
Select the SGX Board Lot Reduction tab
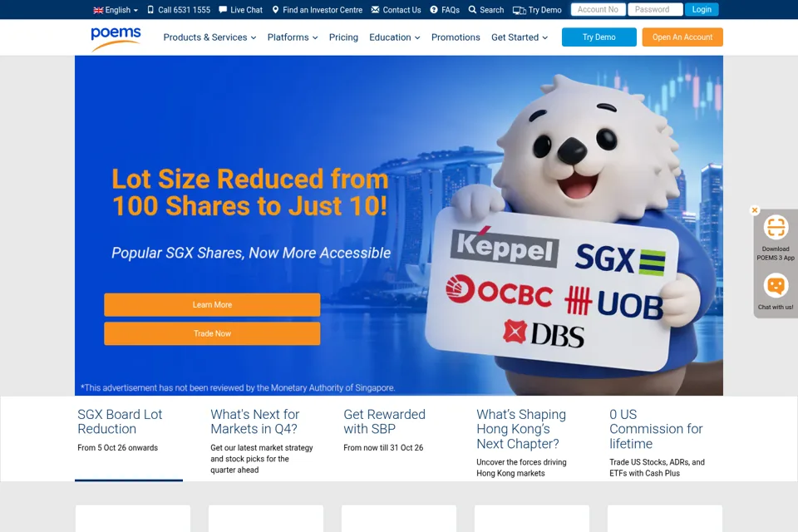click(x=129, y=439)
